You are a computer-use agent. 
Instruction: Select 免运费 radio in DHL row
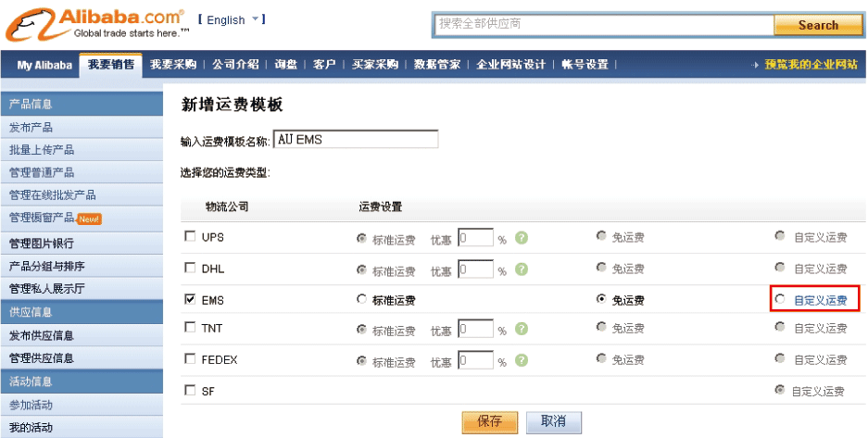pos(601,268)
